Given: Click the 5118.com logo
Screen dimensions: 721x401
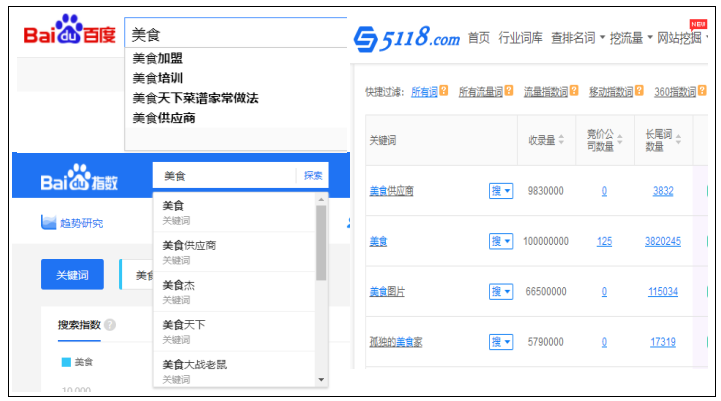Looking at the screenshot, I should tap(407, 39).
